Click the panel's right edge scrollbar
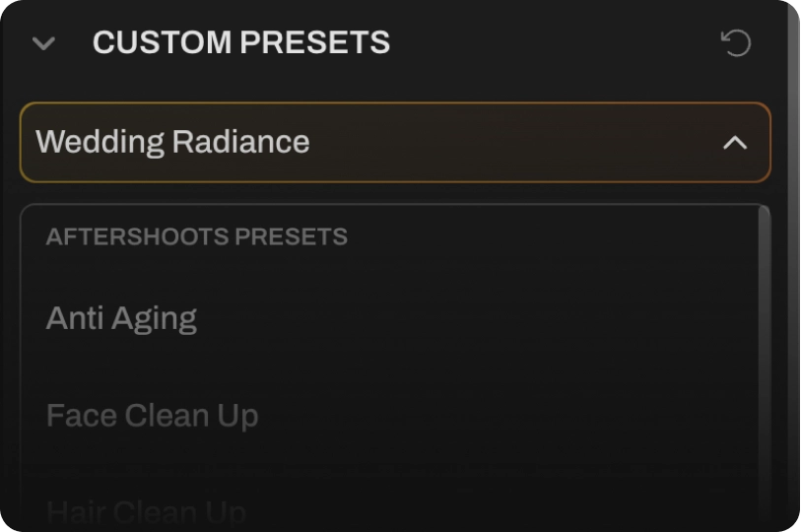 click(794, 266)
